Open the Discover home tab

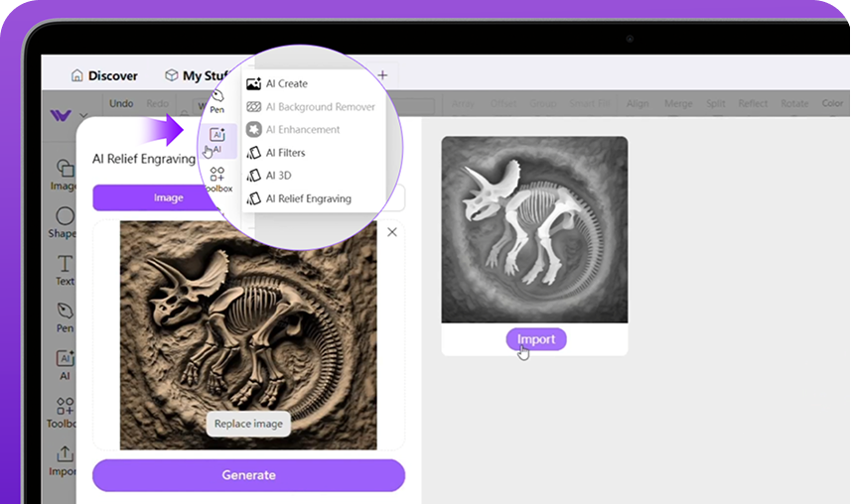pyautogui.click(x=104, y=75)
